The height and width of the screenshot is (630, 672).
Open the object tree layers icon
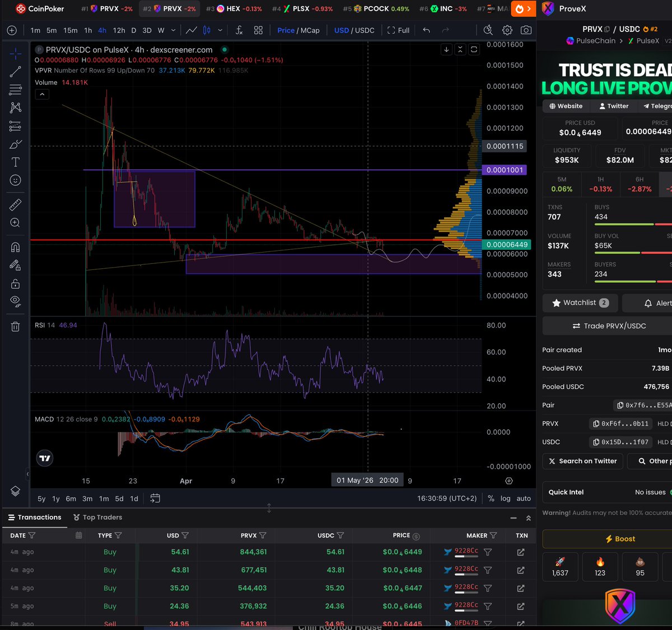(x=15, y=491)
